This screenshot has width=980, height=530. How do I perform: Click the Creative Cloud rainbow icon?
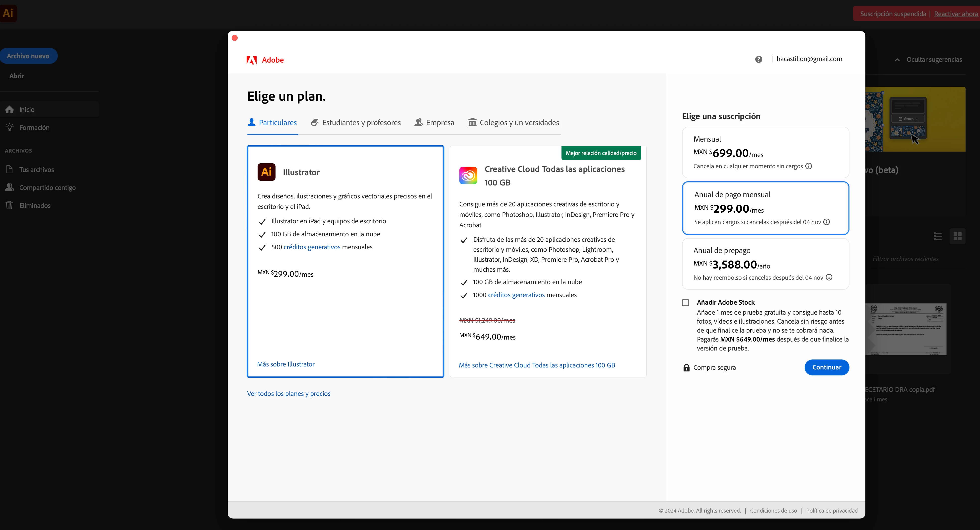tap(468, 176)
